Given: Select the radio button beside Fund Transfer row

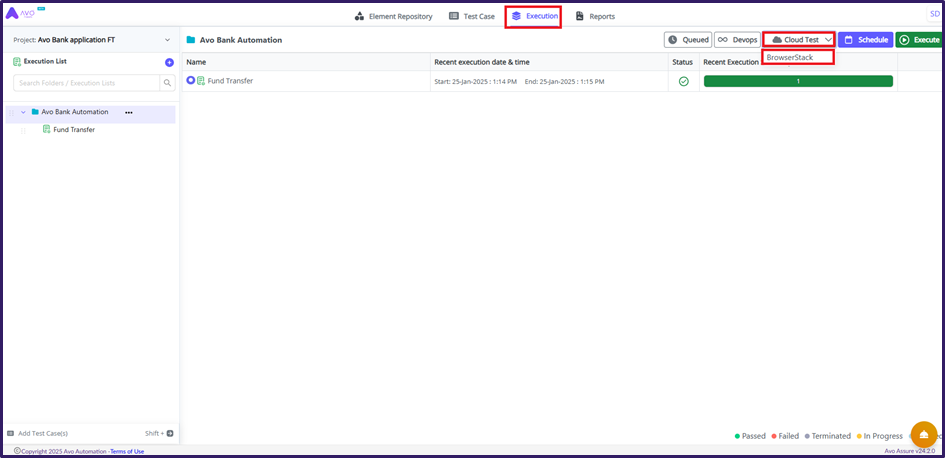Looking at the screenshot, I should (x=191, y=80).
